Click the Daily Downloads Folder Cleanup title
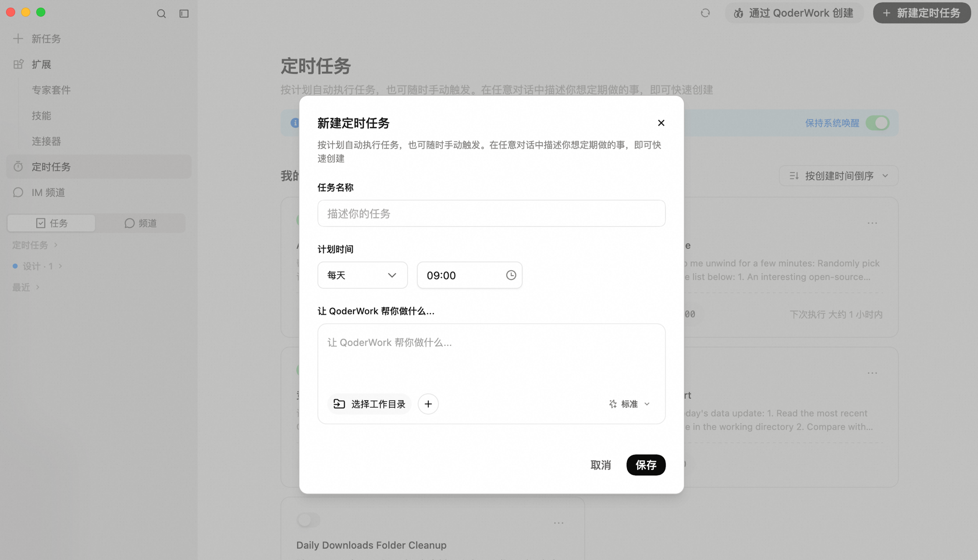Image resolution: width=978 pixels, height=560 pixels. [371, 545]
